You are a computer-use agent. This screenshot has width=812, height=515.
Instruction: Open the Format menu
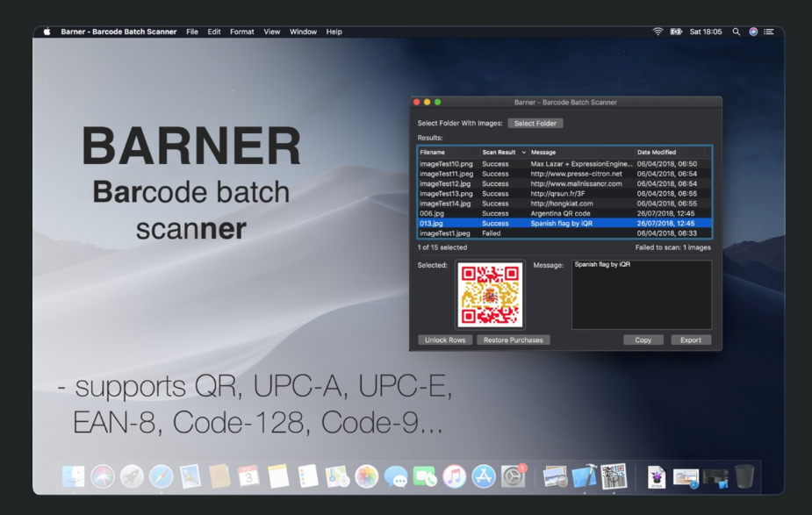241,32
